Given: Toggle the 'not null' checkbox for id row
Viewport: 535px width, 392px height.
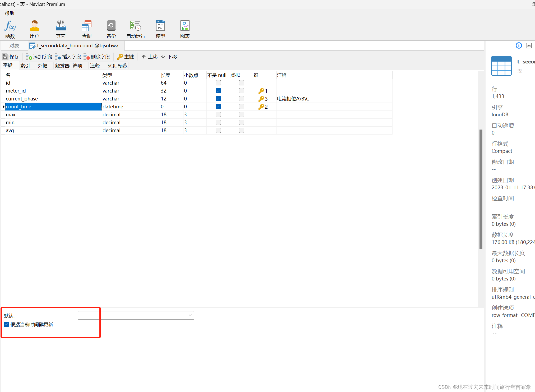Looking at the screenshot, I should point(218,83).
